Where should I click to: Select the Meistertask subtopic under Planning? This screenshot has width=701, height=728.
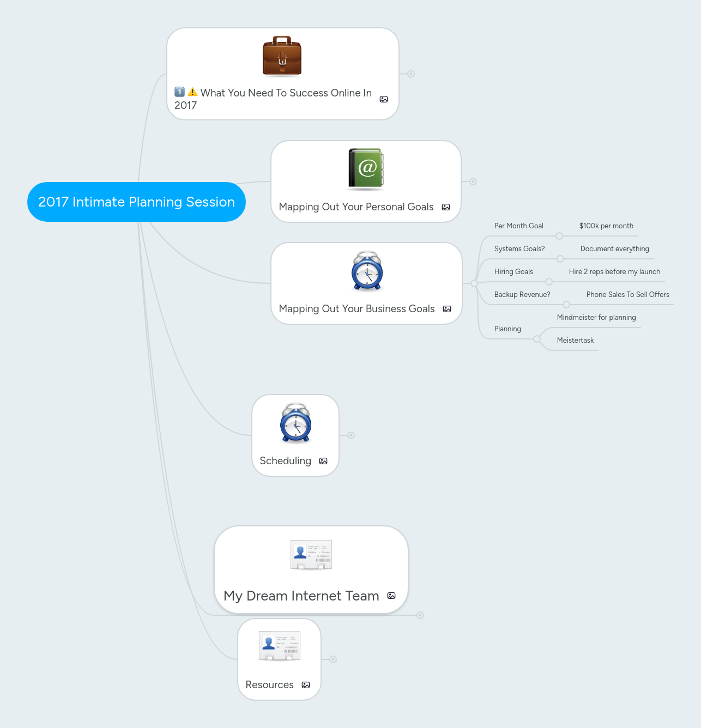576,340
